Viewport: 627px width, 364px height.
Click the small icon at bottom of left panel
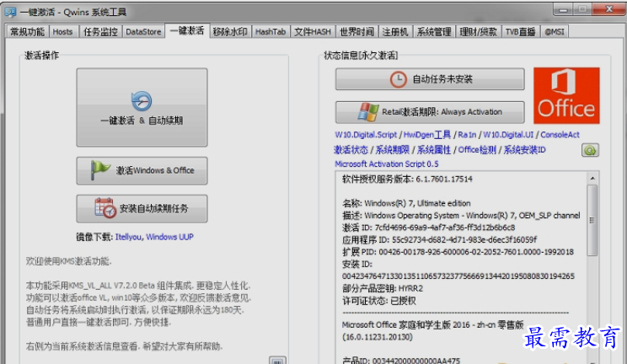click(x=277, y=360)
